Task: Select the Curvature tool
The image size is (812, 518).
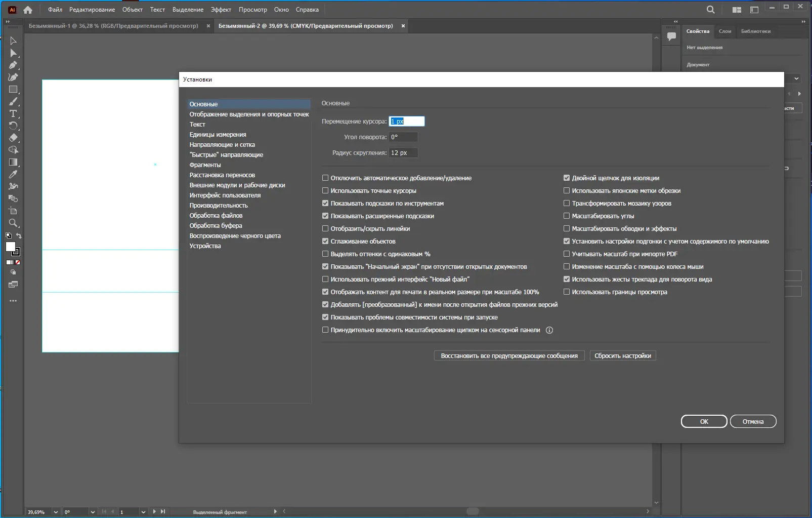Action: 13,77
